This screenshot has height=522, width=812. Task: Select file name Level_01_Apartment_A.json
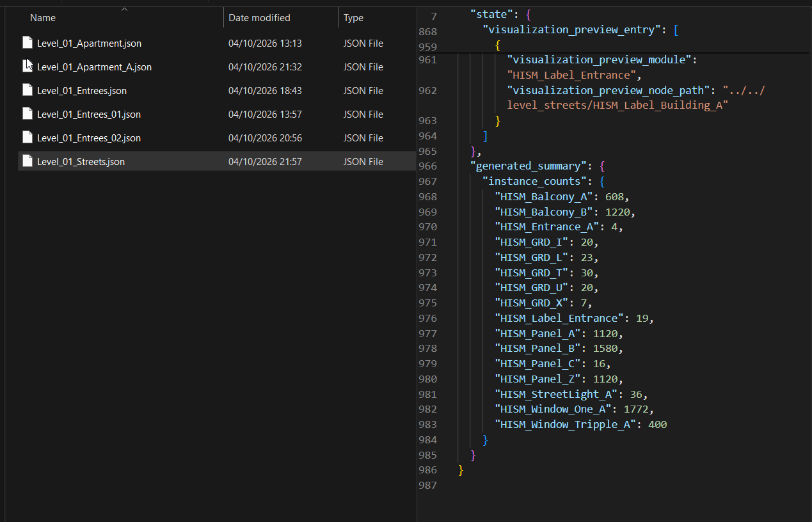click(94, 67)
